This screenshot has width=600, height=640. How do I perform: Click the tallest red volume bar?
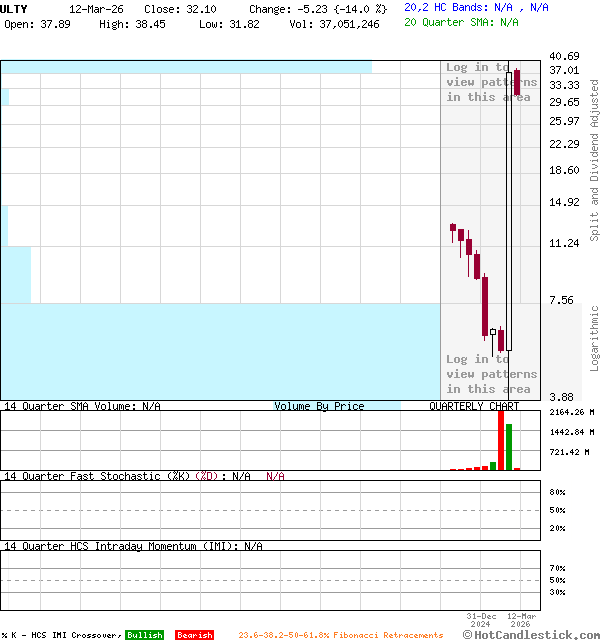(x=501, y=440)
